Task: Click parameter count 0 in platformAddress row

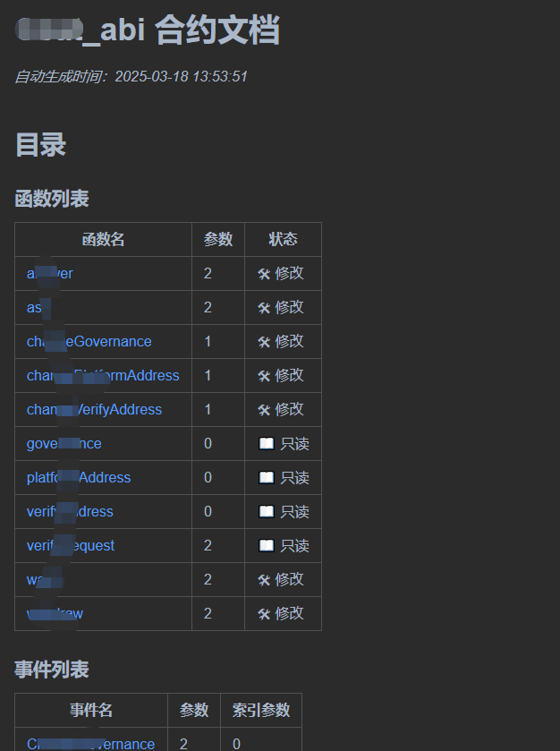Action: pos(208,477)
